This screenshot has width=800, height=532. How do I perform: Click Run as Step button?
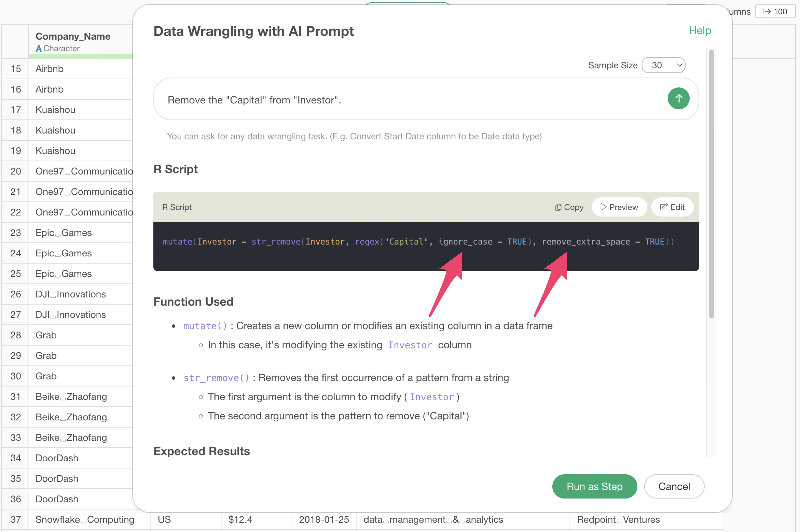[594, 486]
